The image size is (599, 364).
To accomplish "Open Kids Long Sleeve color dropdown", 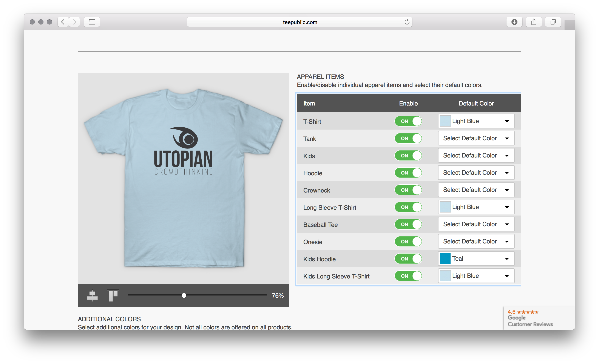I will pyautogui.click(x=476, y=276).
